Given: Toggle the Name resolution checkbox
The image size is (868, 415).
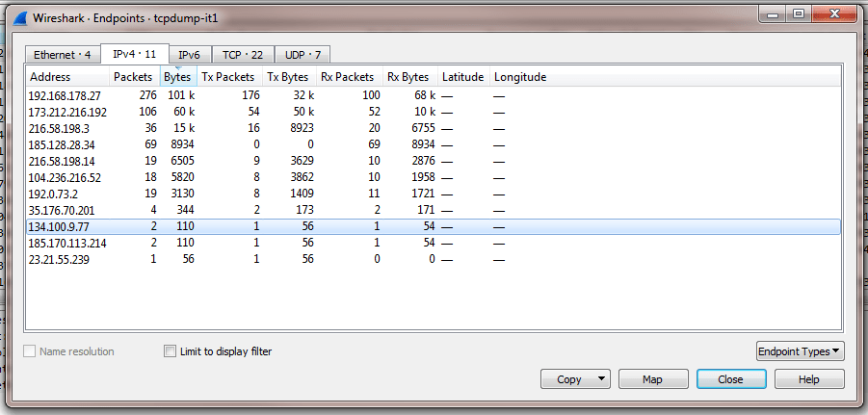Looking at the screenshot, I should 31,351.
